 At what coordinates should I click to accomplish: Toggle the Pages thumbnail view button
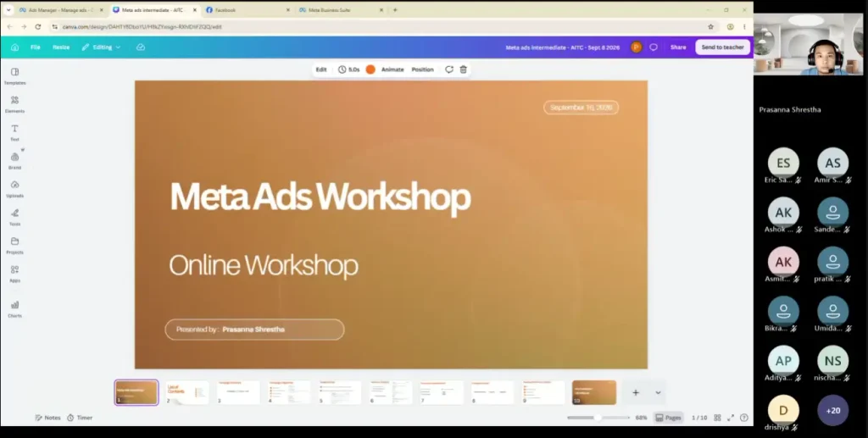668,418
